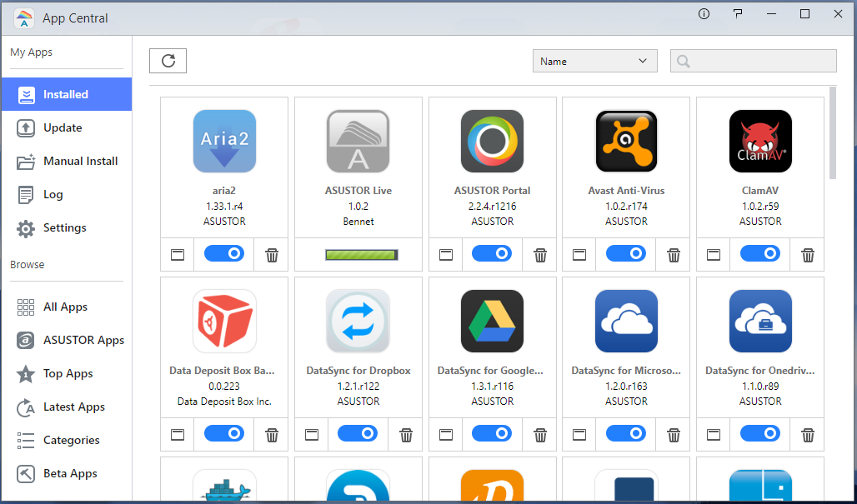Remove DataSync for Onedrive via trash icon
Screen dimensions: 857x504
pos(808,435)
